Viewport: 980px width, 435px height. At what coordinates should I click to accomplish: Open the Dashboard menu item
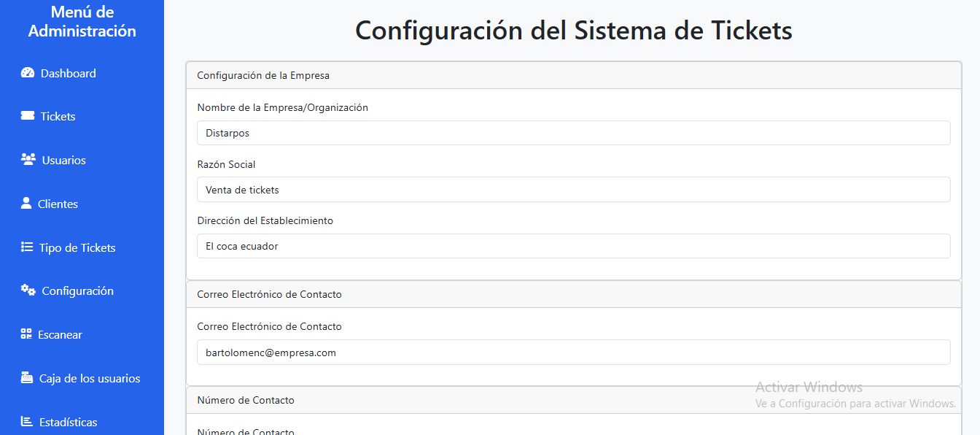tap(69, 73)
